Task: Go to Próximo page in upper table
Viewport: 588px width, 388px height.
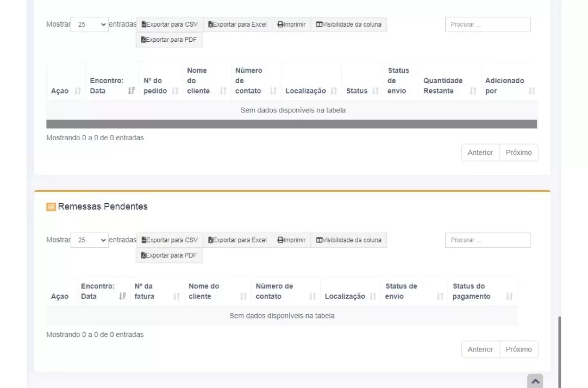Action: [518, 153]
